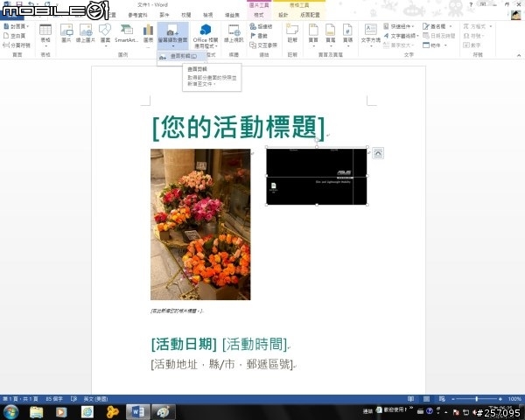Open Office Apps (Office 相關應用程式)
This screenshot has width=525, height=420.
point(206,36)
